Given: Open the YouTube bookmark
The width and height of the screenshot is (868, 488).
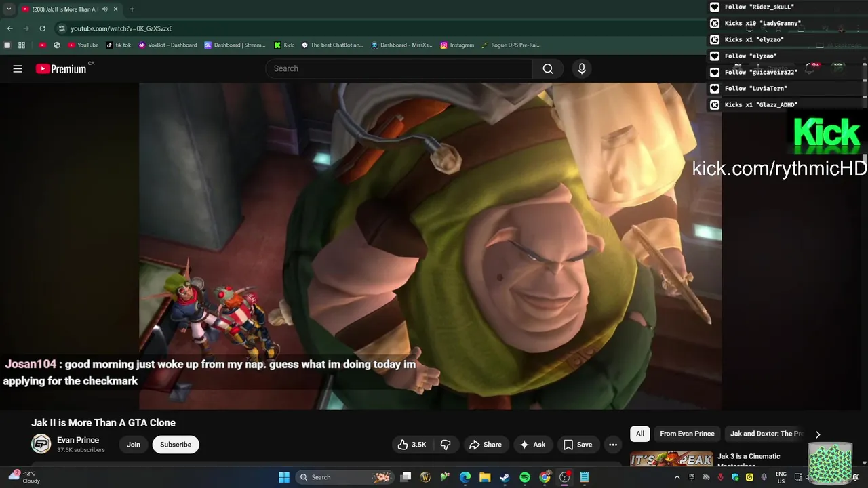Looking at the screenshot, I should [83, 45].
